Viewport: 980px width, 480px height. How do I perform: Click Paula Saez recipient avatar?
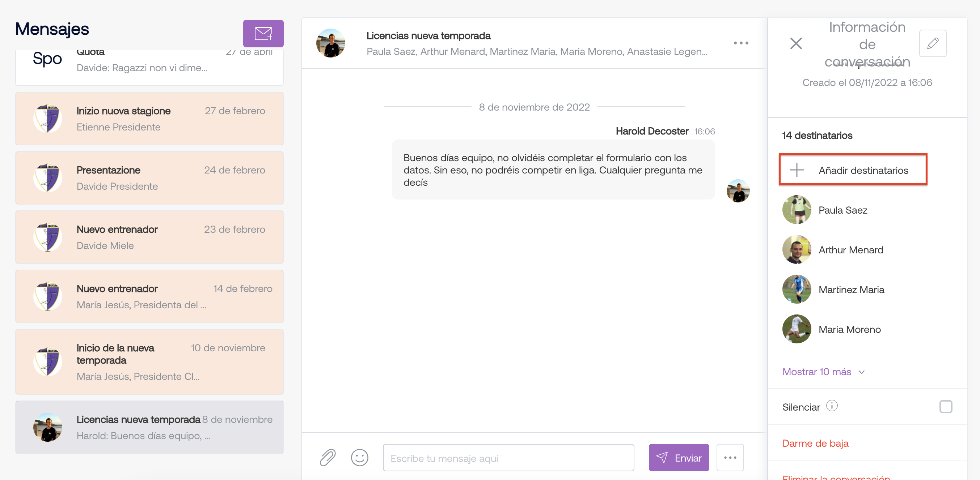pos(796,210)
